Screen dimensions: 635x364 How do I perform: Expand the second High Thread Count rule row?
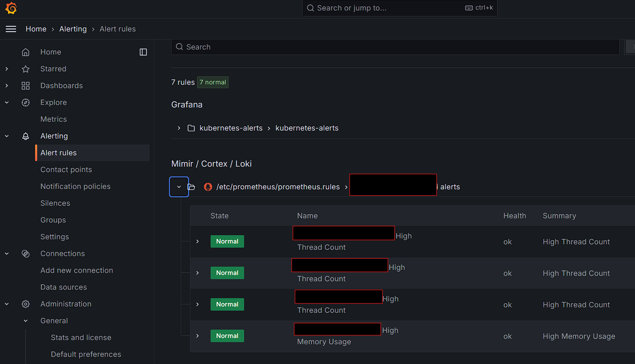point(198,273)
